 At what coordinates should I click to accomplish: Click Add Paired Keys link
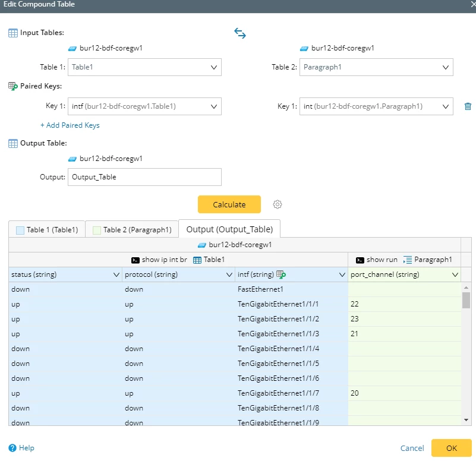[70, 125]
